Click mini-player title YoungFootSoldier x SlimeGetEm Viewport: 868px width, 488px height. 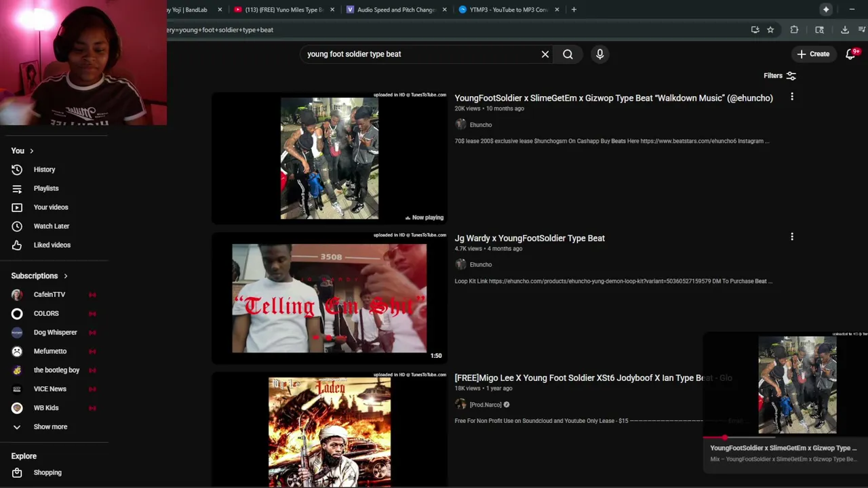click(783, 448)
